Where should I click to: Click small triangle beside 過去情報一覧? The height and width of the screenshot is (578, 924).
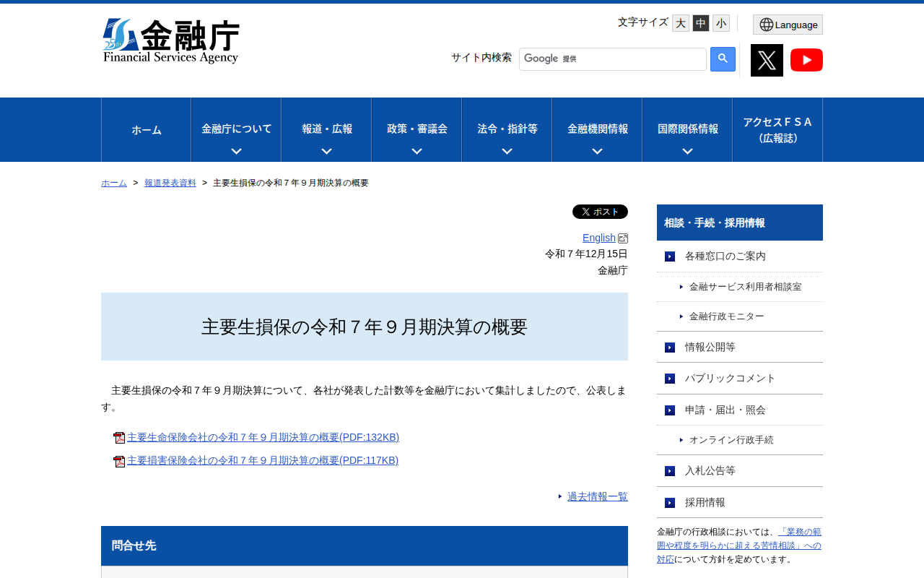[560, 496]
